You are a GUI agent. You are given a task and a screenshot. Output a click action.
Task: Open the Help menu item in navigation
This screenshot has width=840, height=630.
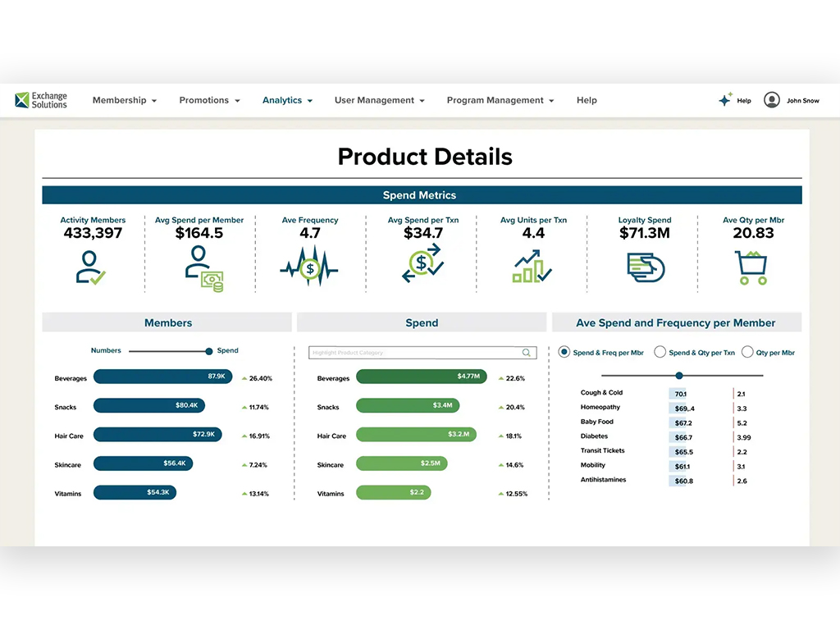(x=587, y=100)
